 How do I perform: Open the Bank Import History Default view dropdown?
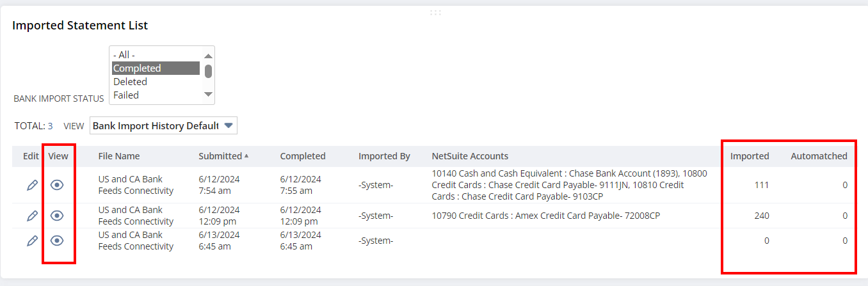163,125
